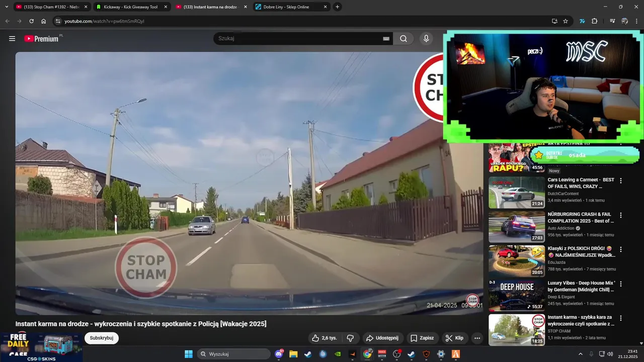This screenshot has height=362, width=644.
Task: Open Luxury Vibes Deep House Mix title
Action: tap(581, 287)
